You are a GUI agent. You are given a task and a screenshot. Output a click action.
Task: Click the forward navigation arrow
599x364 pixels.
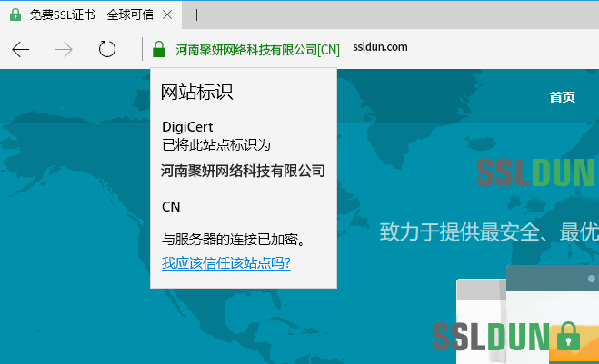coord(65,49)
